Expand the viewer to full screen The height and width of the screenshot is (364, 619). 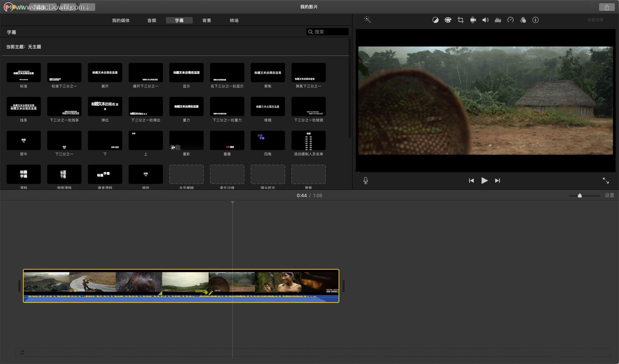pyautogui.click(x=606, y=180)
